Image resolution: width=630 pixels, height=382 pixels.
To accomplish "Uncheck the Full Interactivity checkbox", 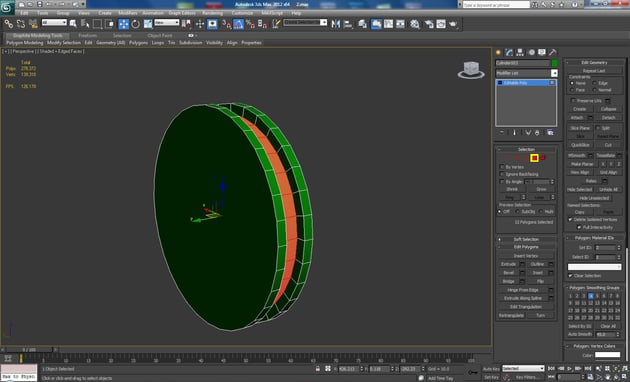I will (579, 227).
